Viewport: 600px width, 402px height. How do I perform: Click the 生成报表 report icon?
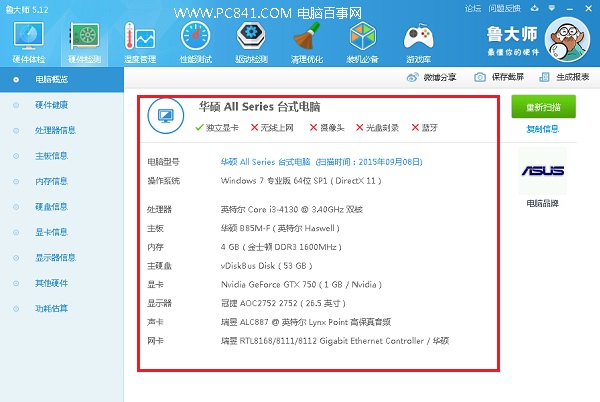tap(544, 77)
